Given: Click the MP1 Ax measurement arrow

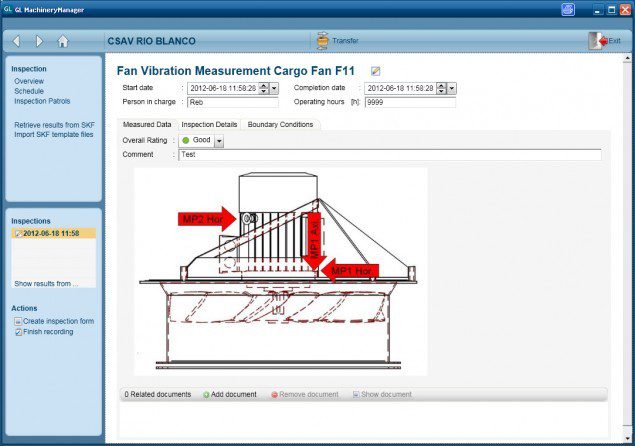Looking at the screenshot, I should (314, 241).
